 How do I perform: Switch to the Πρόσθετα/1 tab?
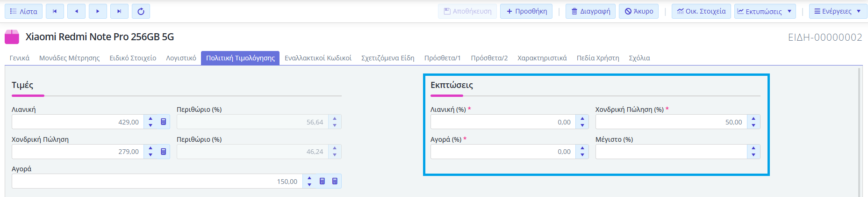coord(443,58)
